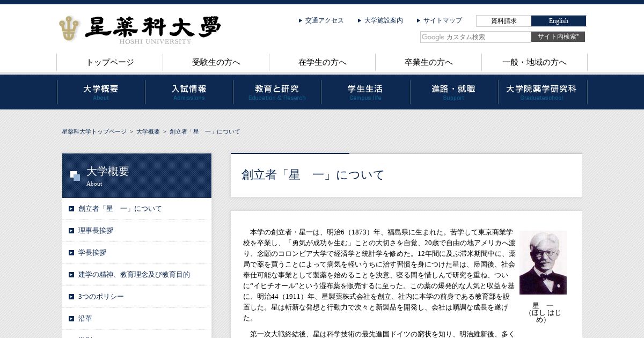Viewport: 644px width, 338px height.
Task: Select the 受験生の方へ tab
Action: click(216, 62)
